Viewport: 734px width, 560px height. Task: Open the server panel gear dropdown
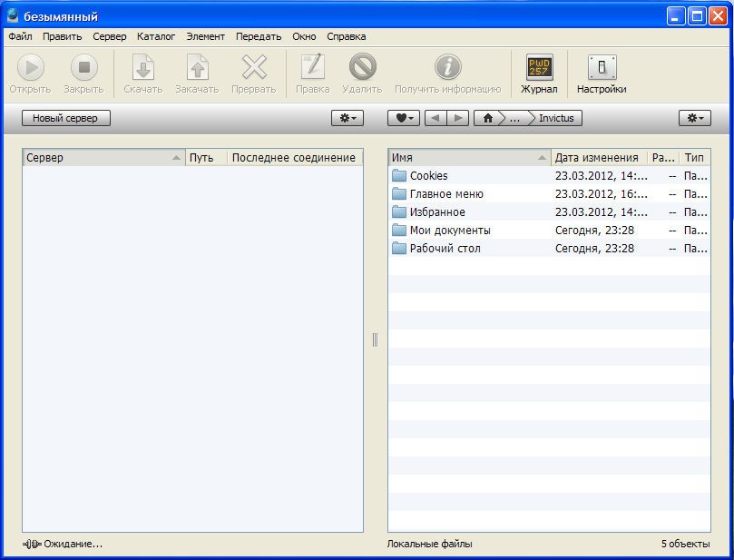(x=347, y=118)
